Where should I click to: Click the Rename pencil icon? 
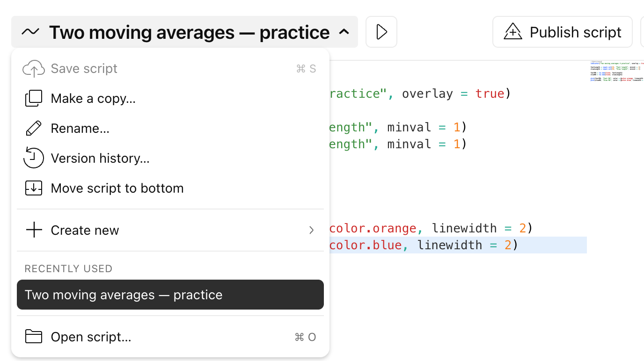34,129
